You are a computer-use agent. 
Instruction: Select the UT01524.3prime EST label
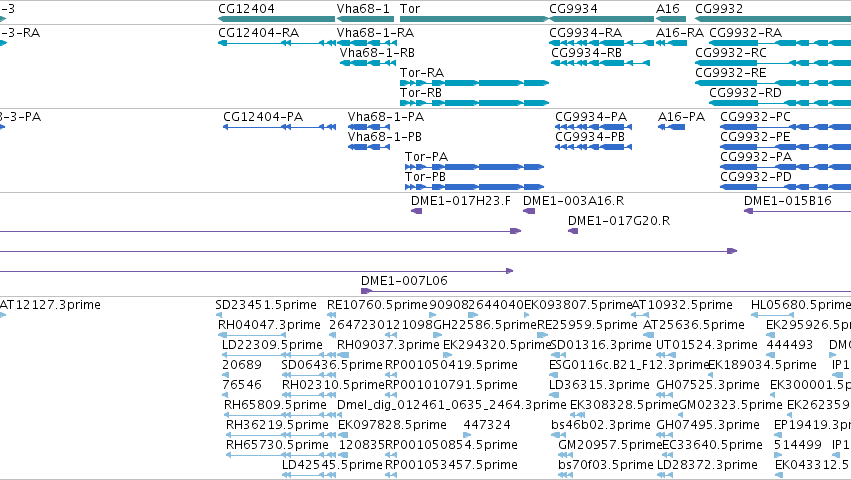coord(707,345)
